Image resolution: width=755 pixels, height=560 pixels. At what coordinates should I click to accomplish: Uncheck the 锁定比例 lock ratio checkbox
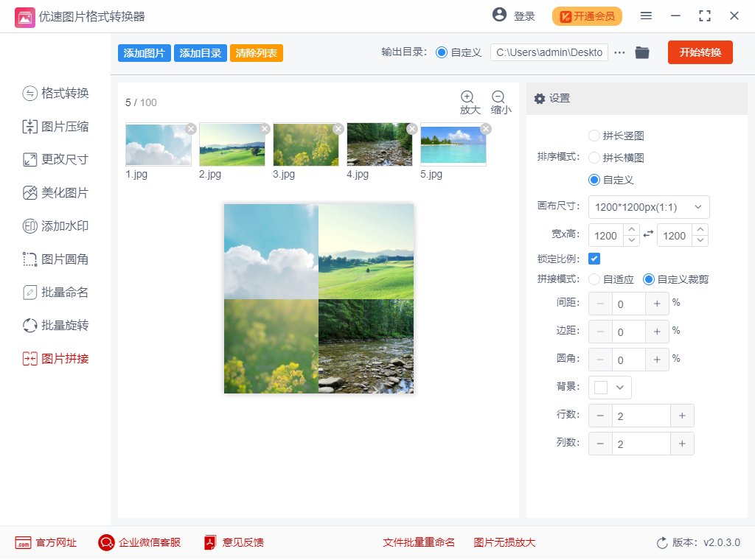(x=594, y=259)
